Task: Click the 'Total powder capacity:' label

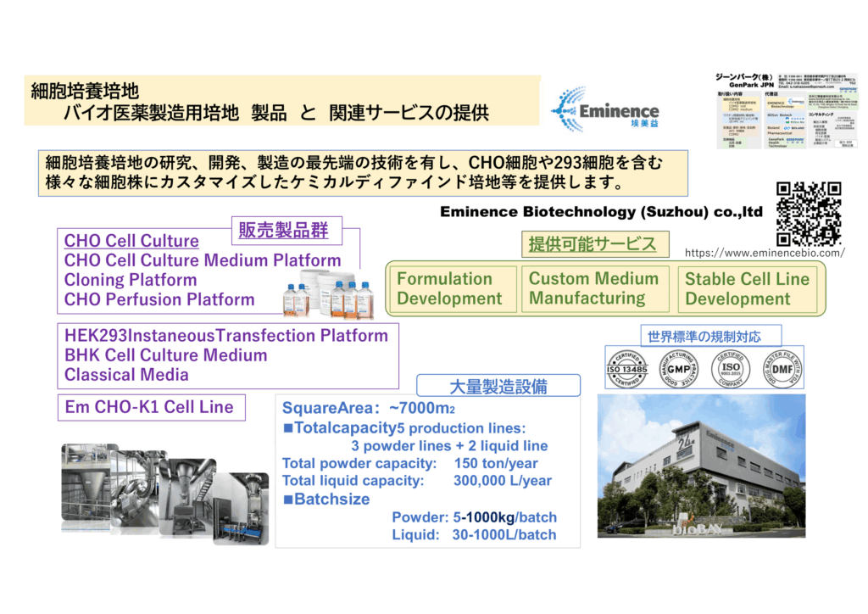Action: pos(359,463)
